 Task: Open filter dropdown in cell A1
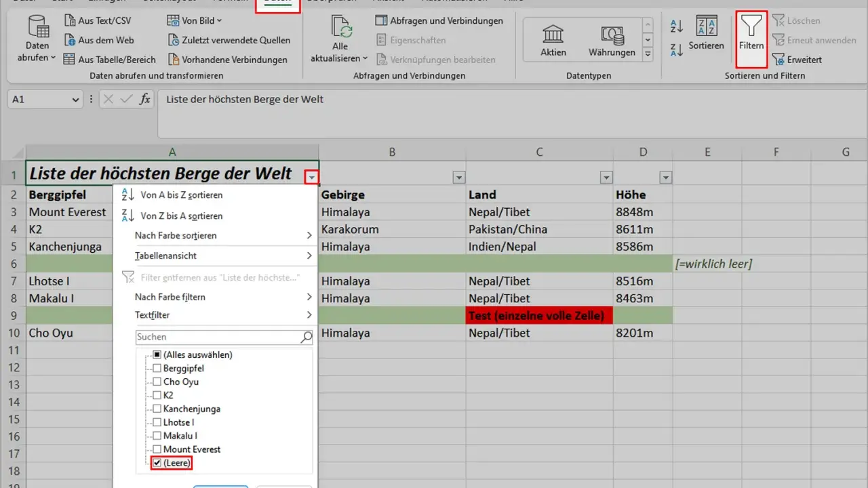[311, 178]
